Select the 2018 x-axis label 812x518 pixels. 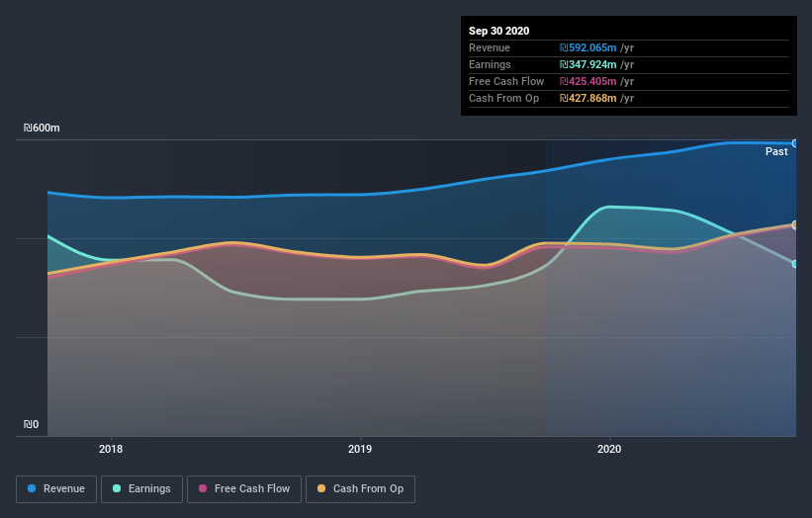coord(111,449)
